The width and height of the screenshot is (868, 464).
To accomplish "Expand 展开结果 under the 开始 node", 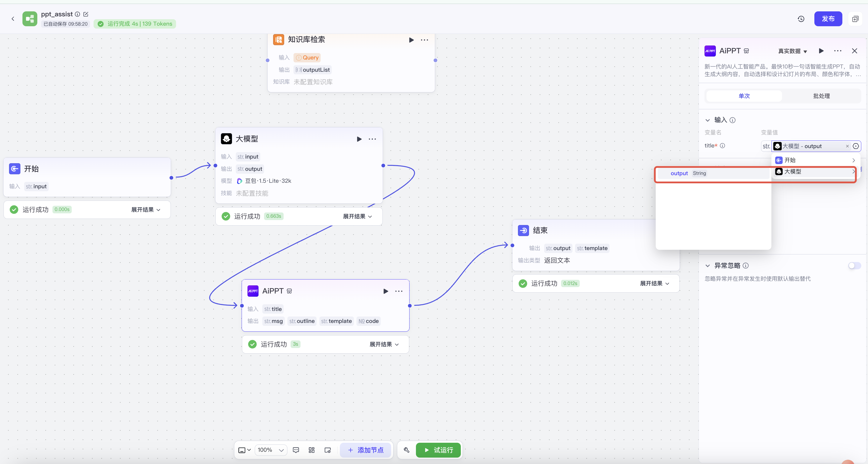I will tap(145, 210).
